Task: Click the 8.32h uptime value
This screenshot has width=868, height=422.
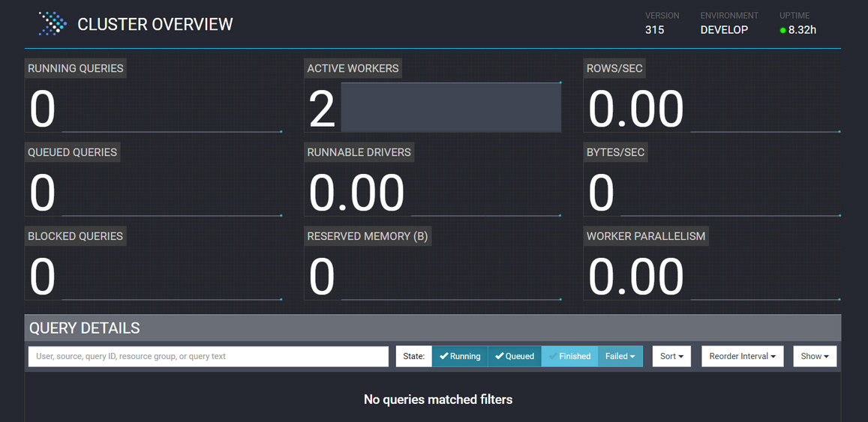Action: pyautogui.click(x=802, y=30)
